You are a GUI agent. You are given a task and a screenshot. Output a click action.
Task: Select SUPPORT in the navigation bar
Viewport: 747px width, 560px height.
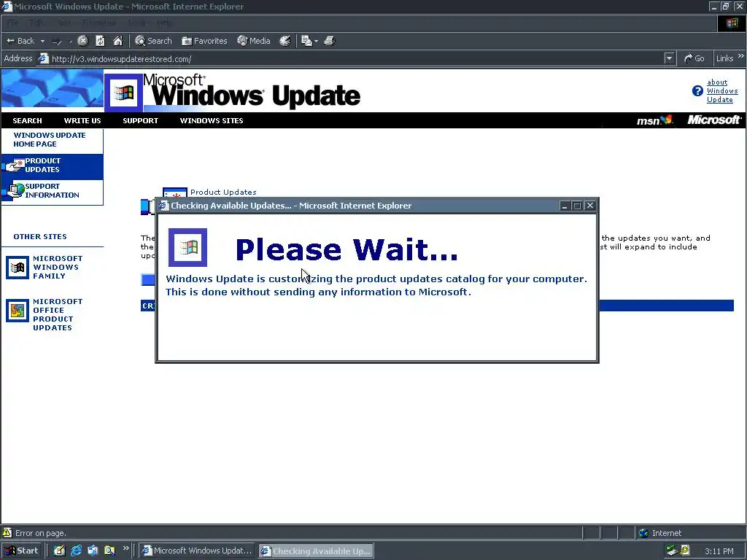tap(141, 121)
